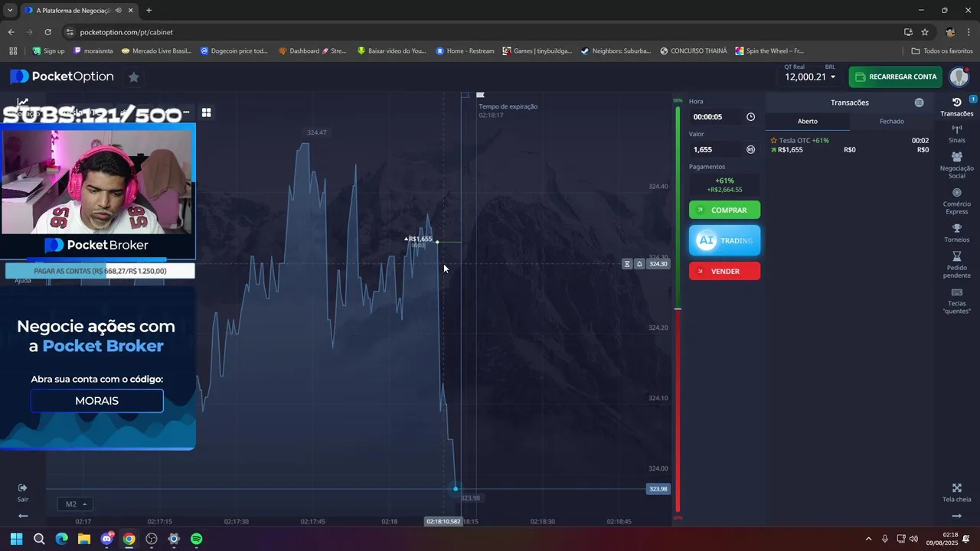The image size is (980, 551).
Task: Open the user profile avatar
Action: point(959,77)
